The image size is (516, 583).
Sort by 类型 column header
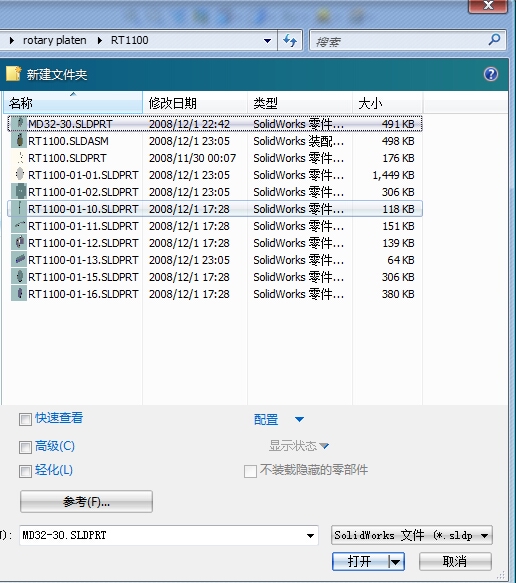(300, 103)
